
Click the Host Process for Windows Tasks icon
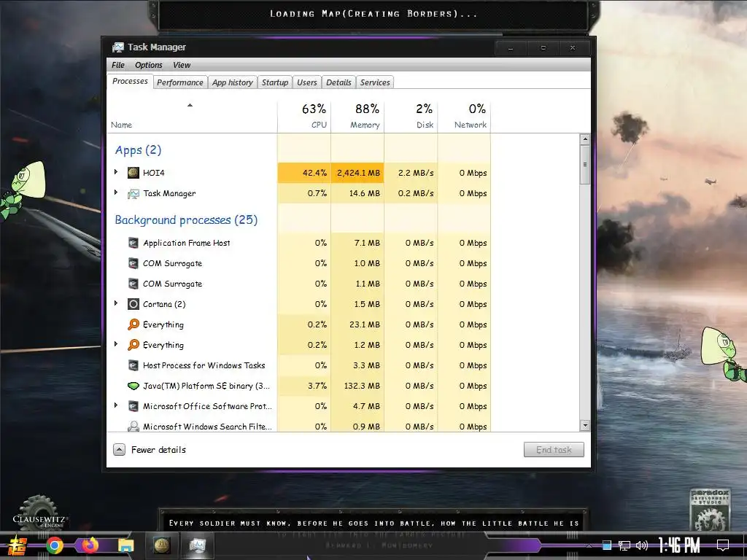click(x=133, y=365)
